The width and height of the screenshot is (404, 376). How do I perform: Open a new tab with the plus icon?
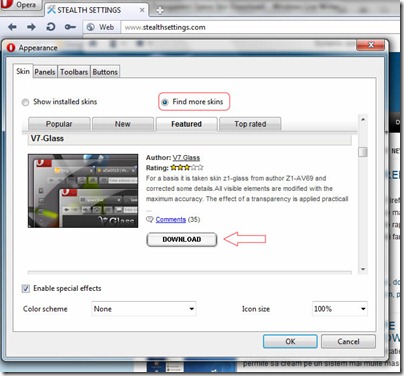click(160, 11)
